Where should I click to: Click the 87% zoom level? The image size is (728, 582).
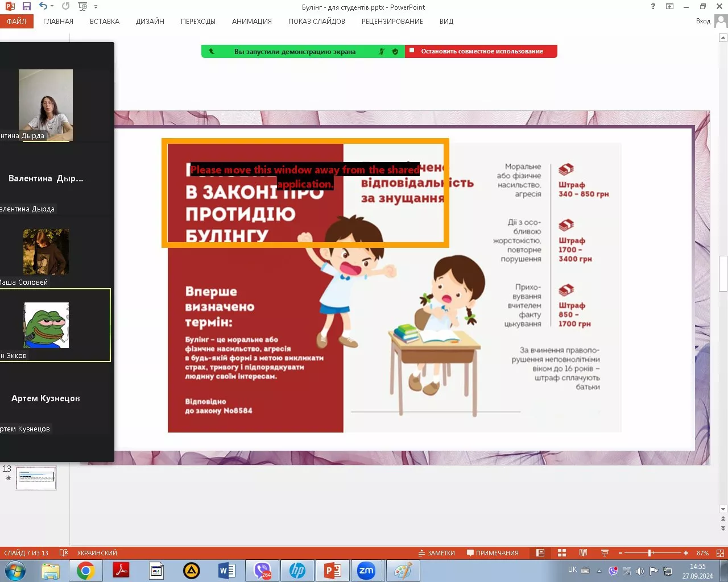tap(703, 553)
